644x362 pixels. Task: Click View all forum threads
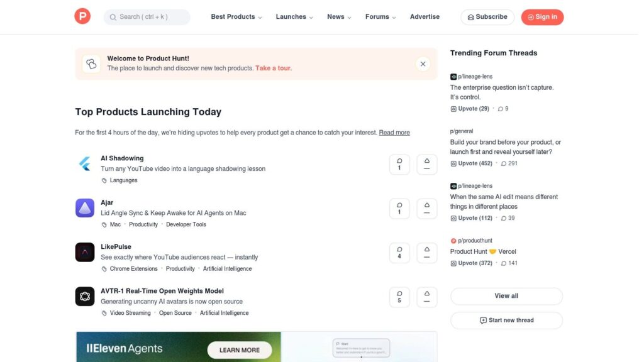click(506, 296)
